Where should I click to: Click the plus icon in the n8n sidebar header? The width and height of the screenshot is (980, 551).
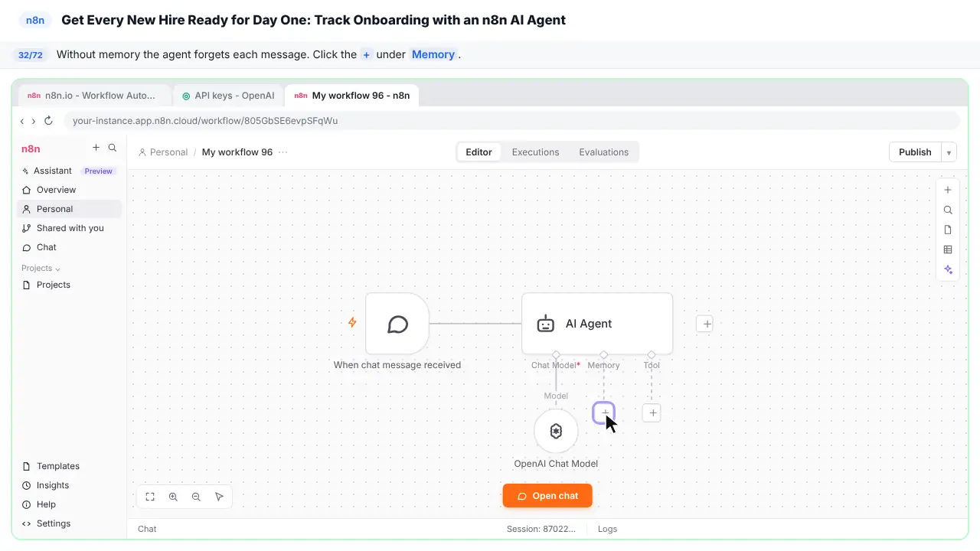[96, 148]
